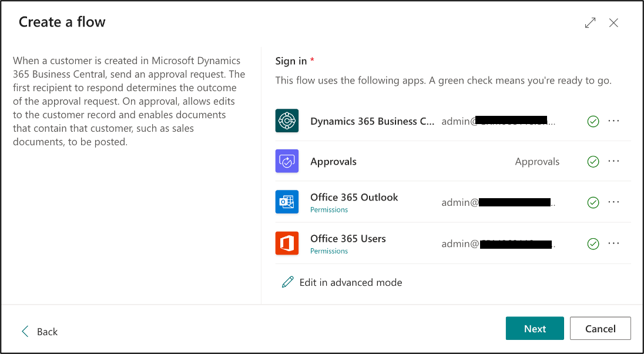The width and height of the screenshot is (644, 354).
Task: Click the pencil icon beside Edit in advanced mode
Action: click(x=287, y=282)
